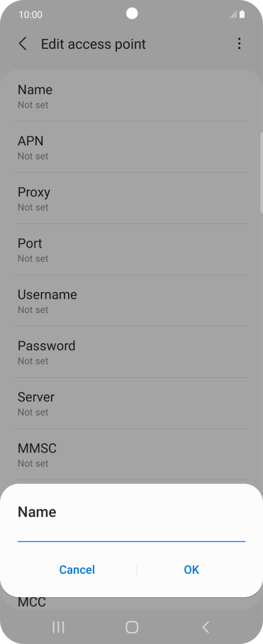
Task: Open the Username setting
Action: [131, 301]
